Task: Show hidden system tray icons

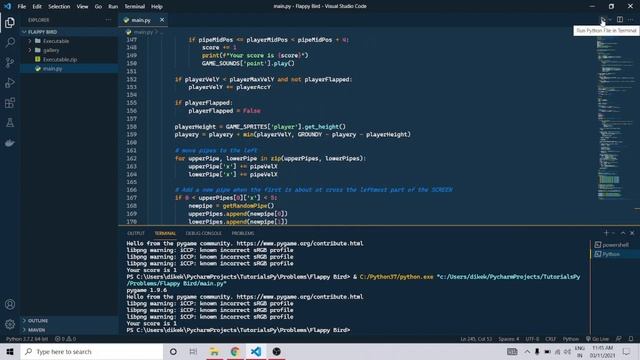Action: click(x=527, y=351)
